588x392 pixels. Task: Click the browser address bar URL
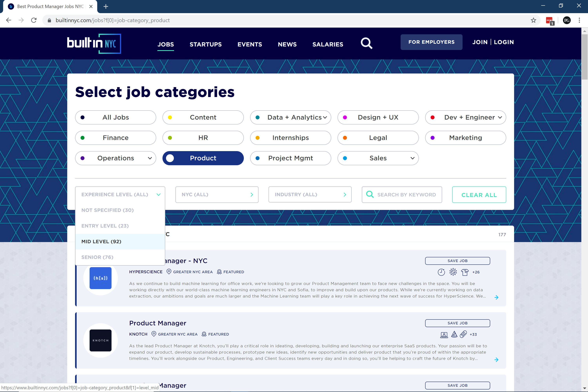(x=113, y=20)
